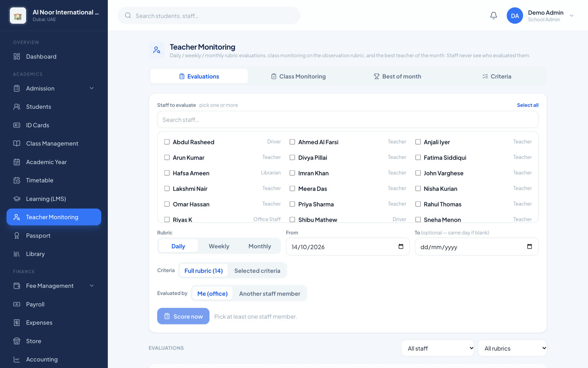This screenshot has height=368, width=588.
Task: Tick the Abdul Rasheed checkbox
Action: click(167, 142)
